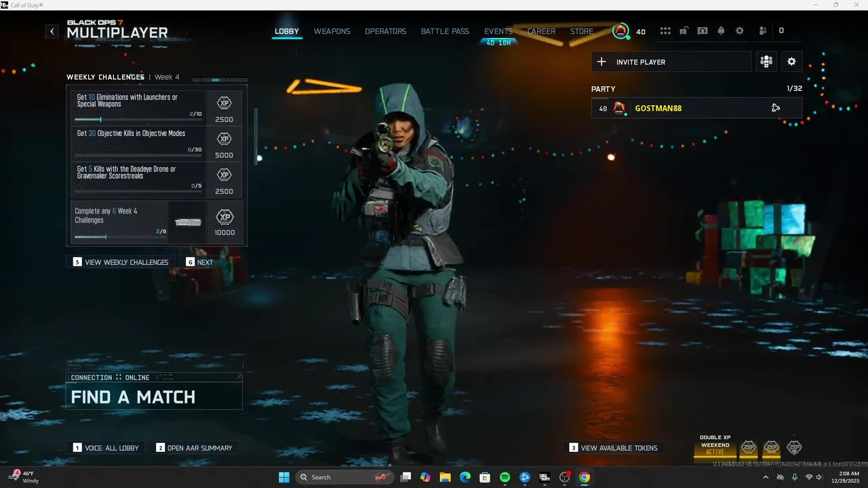Select the GOSTMAN88 party member row
Viewport: 868px width, 488px height.
pyautogui.click(x=696, y=108)
